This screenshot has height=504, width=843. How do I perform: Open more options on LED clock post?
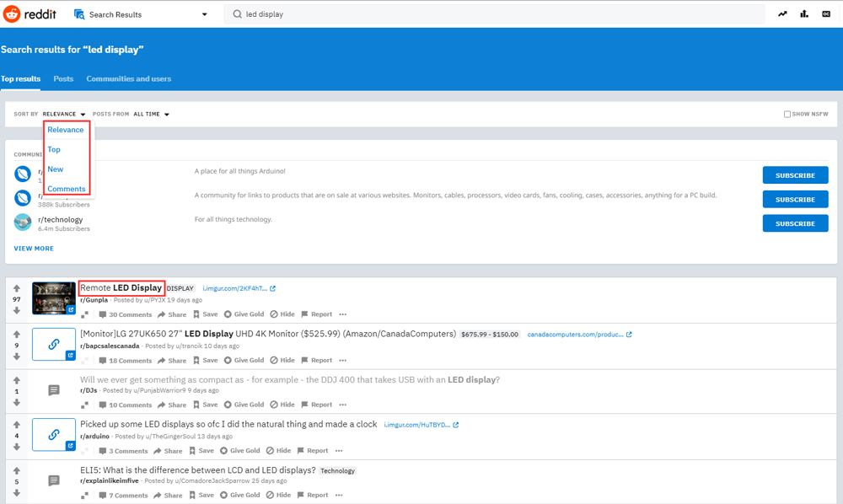click(339, 451)
